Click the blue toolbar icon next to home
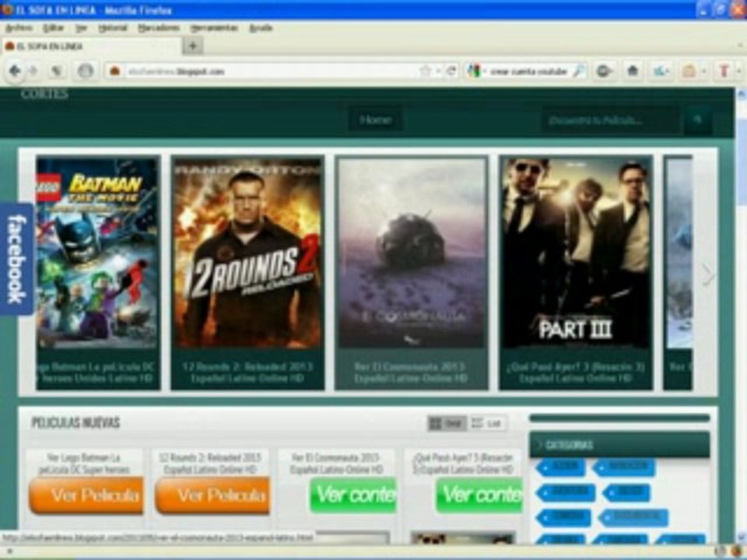 coord(660,72)
